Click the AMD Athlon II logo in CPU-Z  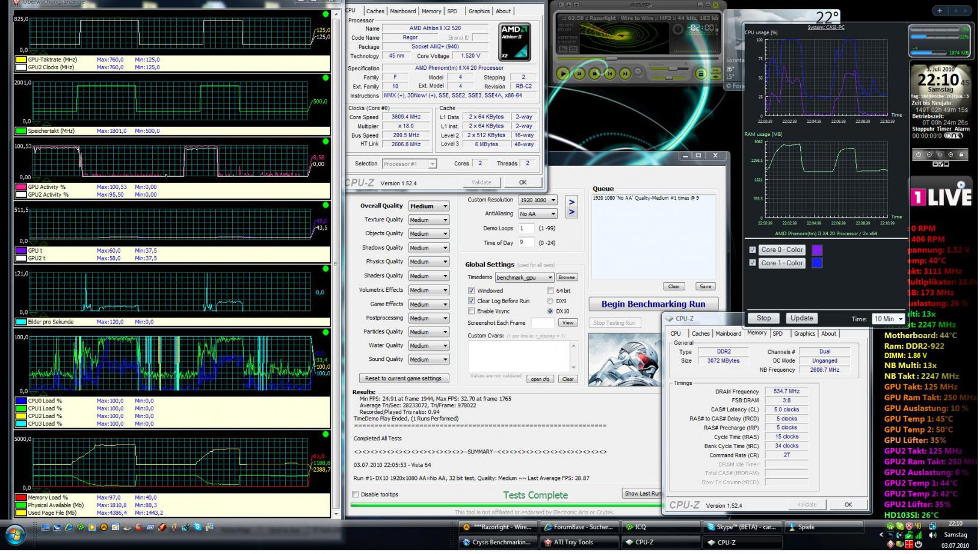coord(514,42)
